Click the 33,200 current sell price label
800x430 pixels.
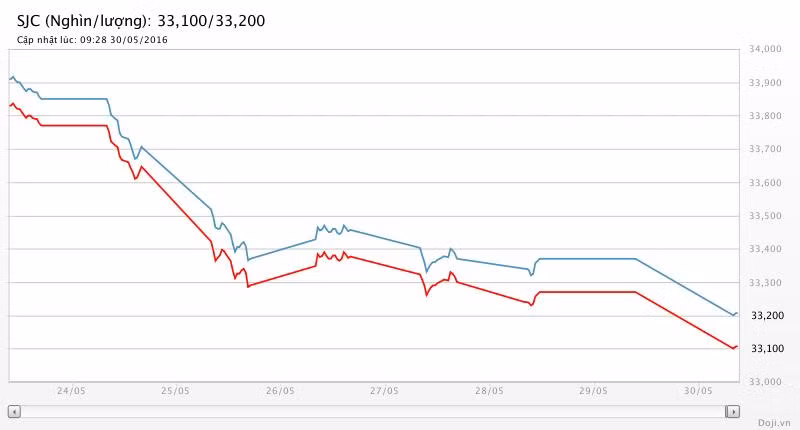[765, 316]
